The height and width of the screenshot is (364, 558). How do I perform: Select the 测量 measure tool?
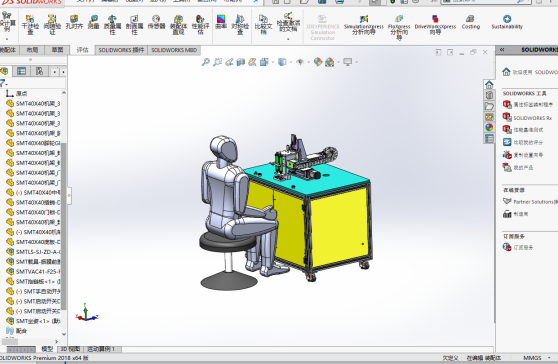(94, 22)
